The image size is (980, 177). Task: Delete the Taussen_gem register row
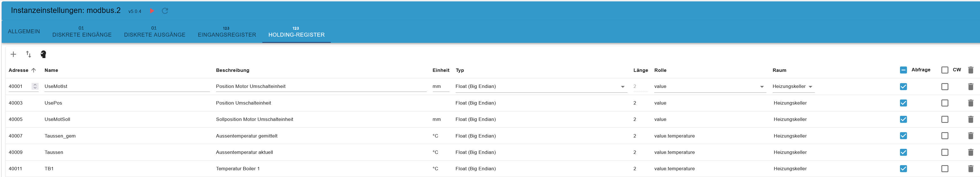pos(970,136)
